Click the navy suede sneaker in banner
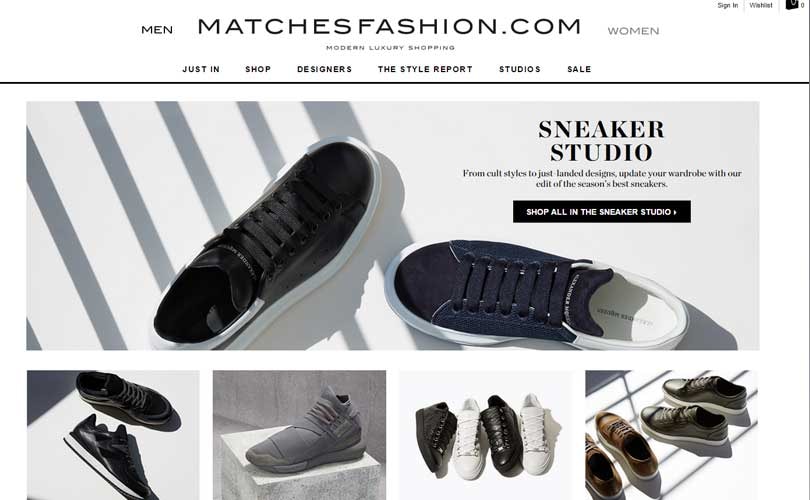The width and height of the screenshot is (810, 500). [x=537, y=294]
